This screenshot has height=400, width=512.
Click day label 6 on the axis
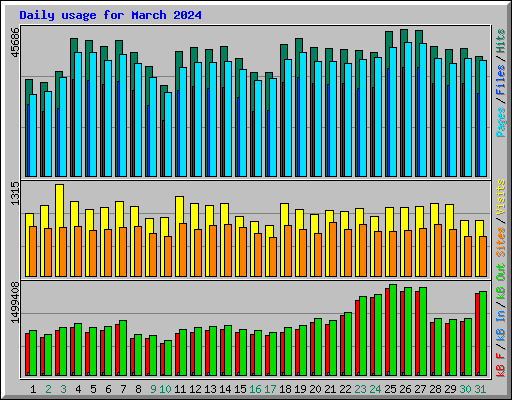pyautogui.click(x=108, y=389)
